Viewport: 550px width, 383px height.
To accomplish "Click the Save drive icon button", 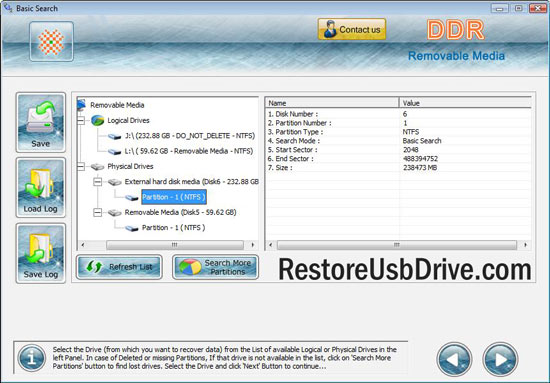I will point(41,122).
